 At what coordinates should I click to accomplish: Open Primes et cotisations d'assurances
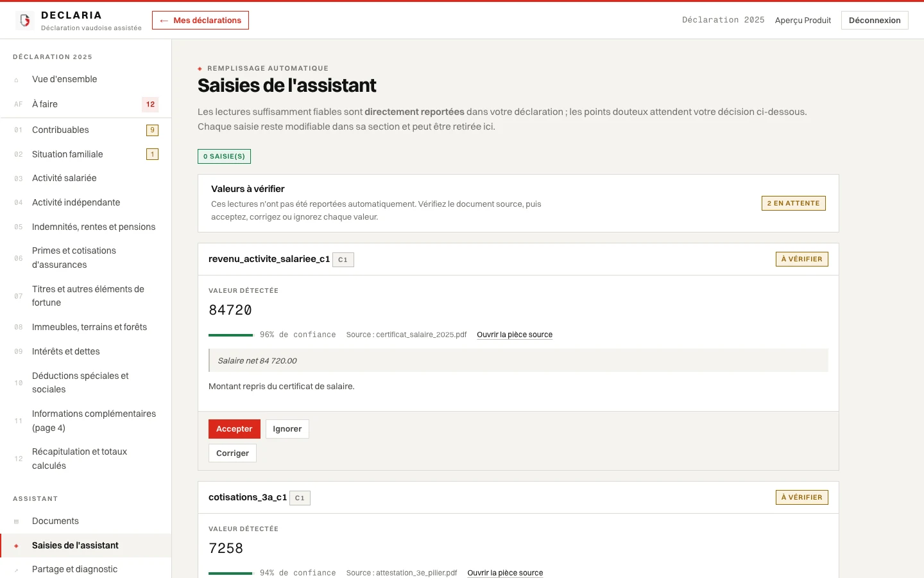coord(86,258)
